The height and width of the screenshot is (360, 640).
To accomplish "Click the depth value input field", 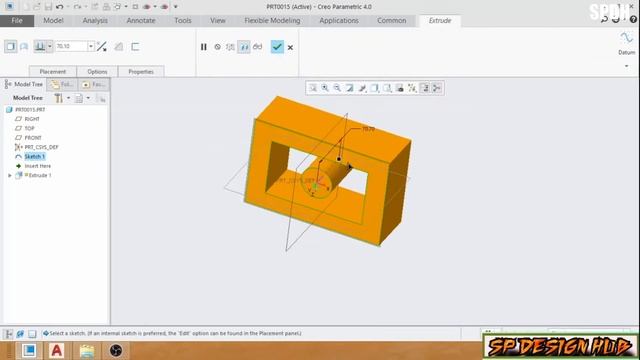I will point(71,47).
